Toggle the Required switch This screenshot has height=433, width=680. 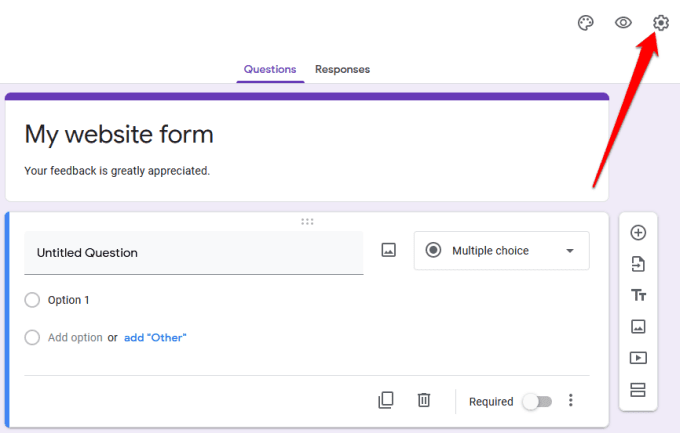536,401
